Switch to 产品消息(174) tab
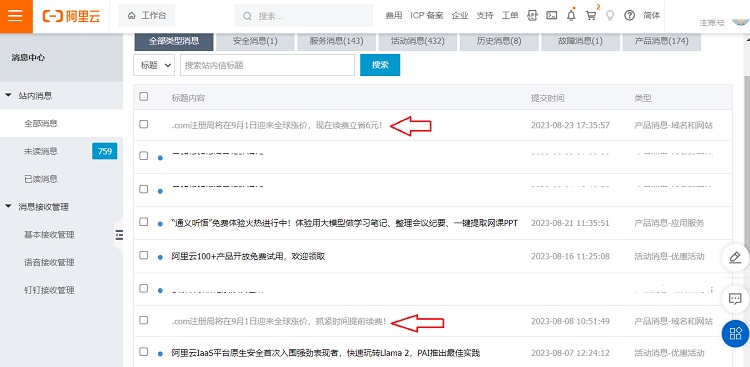 click(x=662, y=41)
